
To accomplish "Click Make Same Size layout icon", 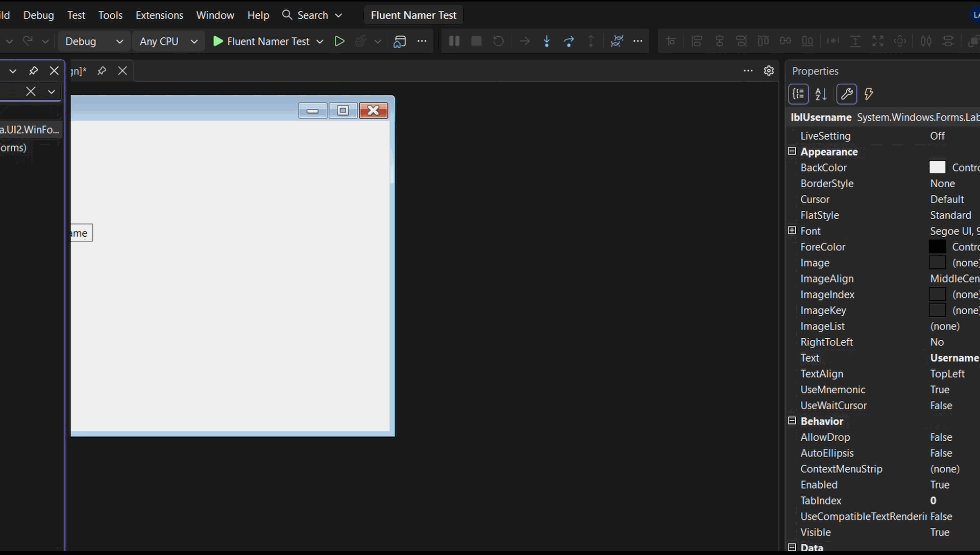I will pos(878,41).
